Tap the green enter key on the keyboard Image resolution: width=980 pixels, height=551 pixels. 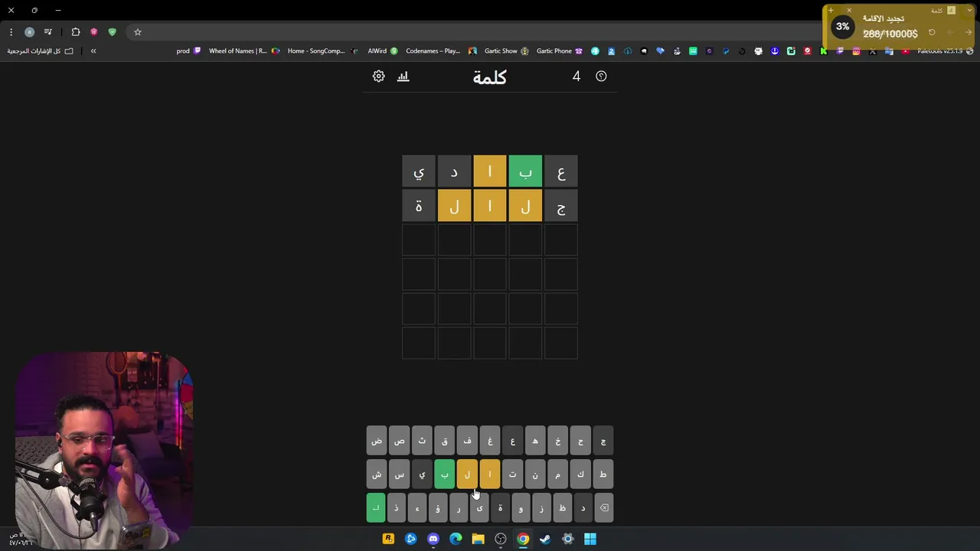(376, 508)
